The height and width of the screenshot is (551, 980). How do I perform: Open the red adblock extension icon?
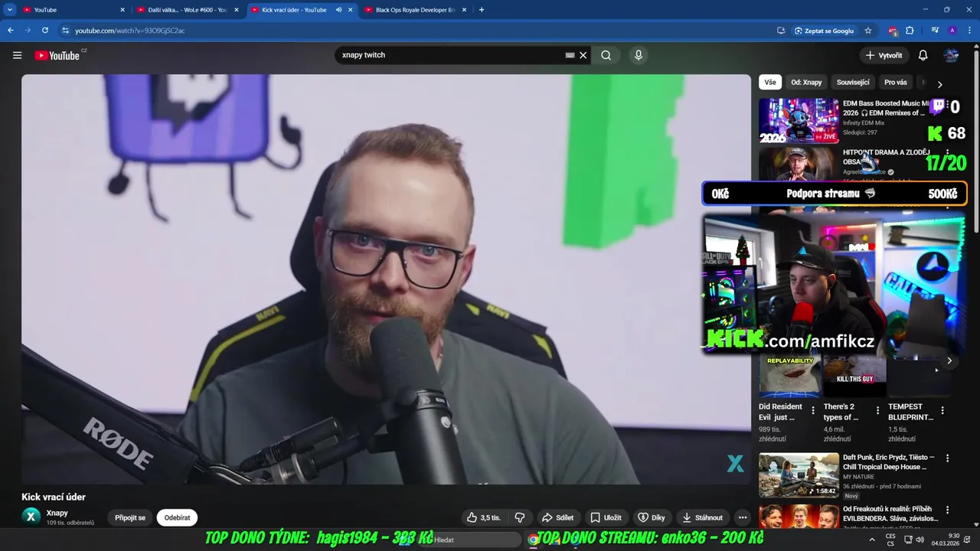tap(893, 31)
